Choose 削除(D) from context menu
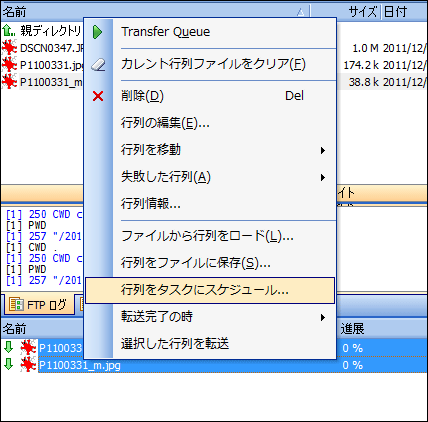Screen dimensions: 428x422 [x=210, y=96]
